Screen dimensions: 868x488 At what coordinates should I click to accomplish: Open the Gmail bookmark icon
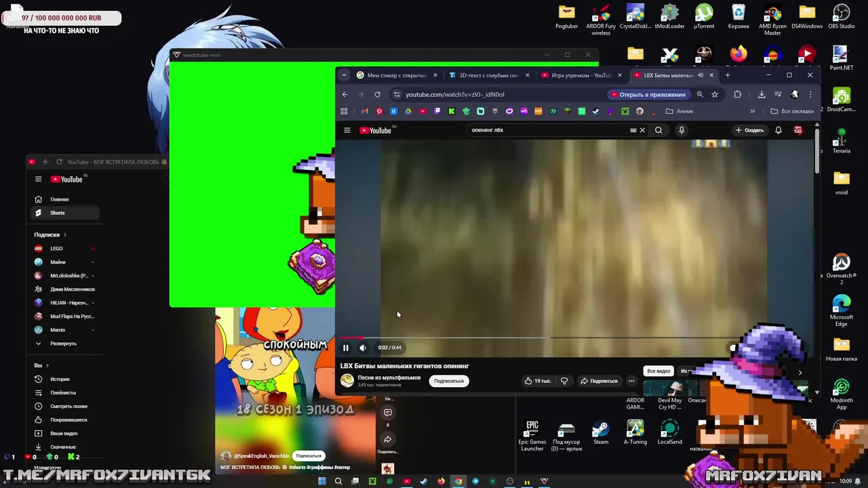(365, 111)
